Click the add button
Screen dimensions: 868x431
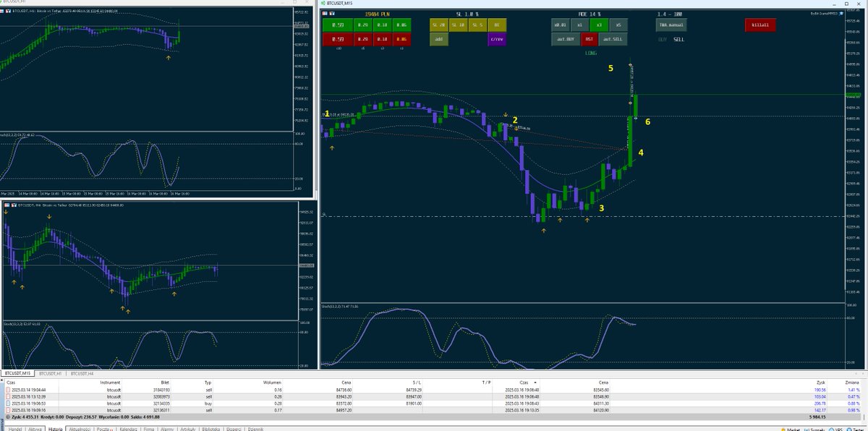438,40
